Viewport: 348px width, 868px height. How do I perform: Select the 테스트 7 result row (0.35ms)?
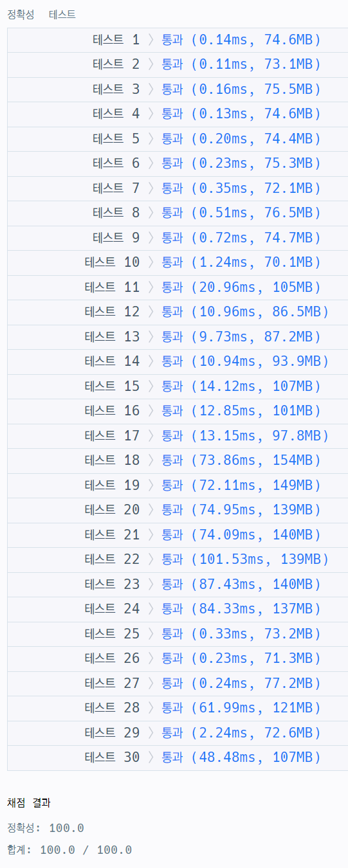178,188
